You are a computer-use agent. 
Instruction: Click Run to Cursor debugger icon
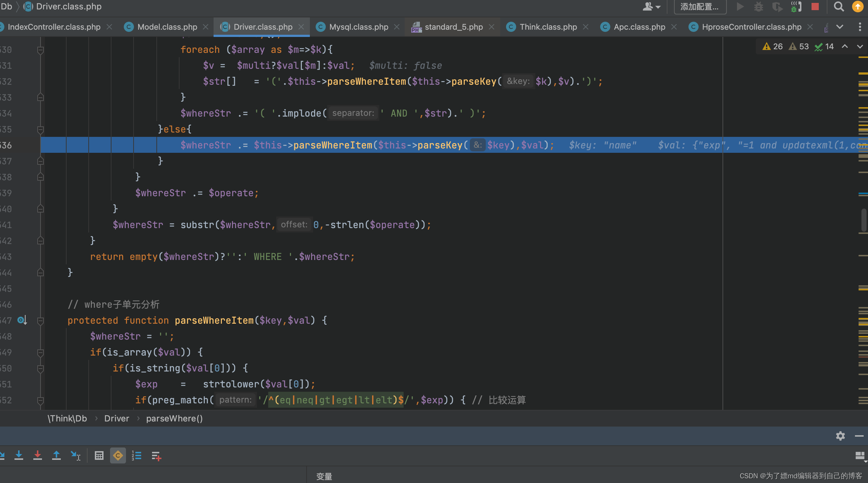pos(76,455)
